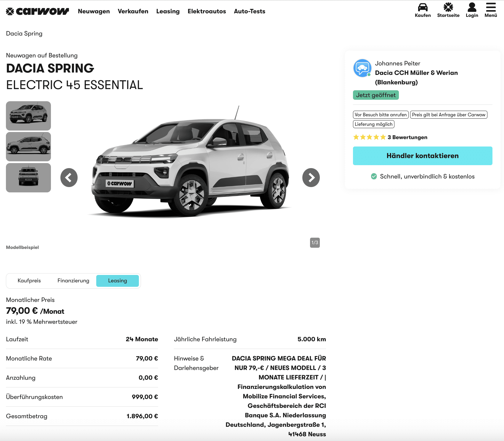Open the Kaufen car icon
504x441 pixels.
tap(423, 7)
